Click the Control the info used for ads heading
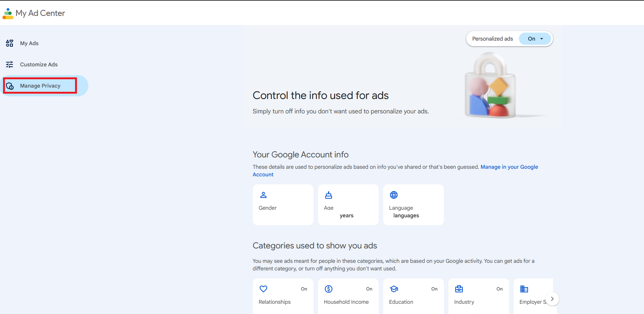The image size is (644, 314). pyautogui.click(x=321, y=95)
